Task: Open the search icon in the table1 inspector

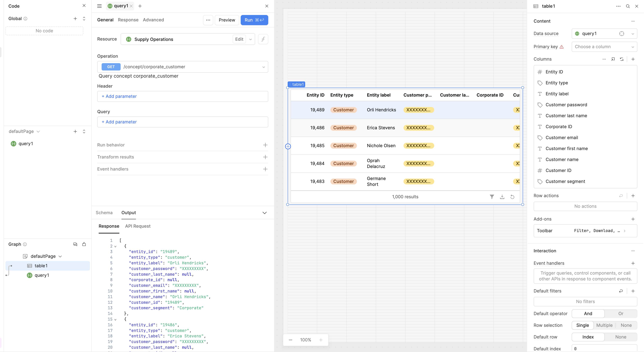Action: point(628,6)
